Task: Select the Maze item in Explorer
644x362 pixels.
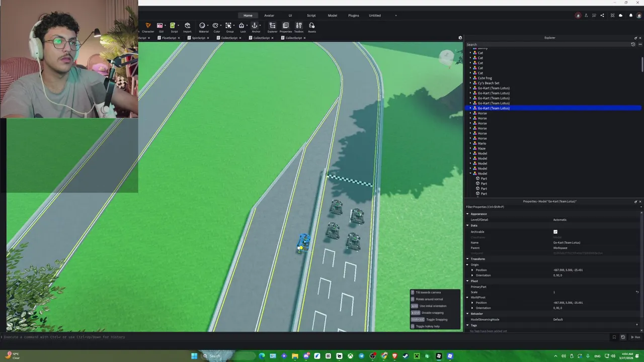Action: (x=481, y=148)
